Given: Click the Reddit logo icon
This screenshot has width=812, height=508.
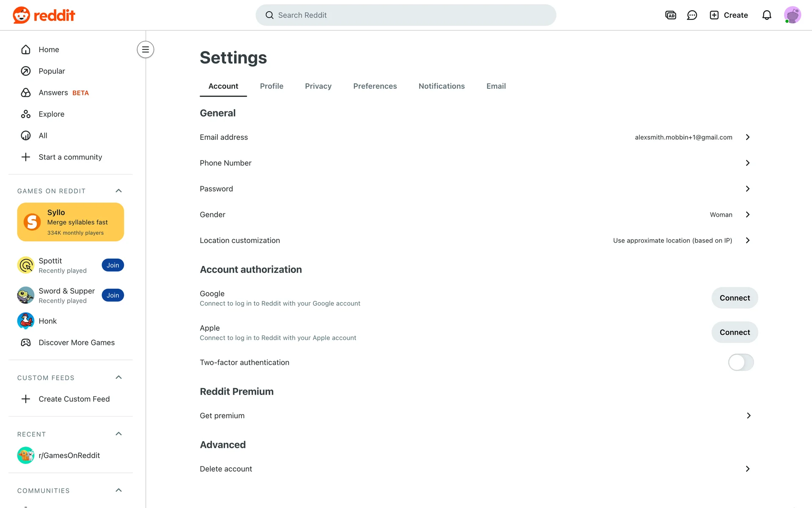Looking at the screenshot, I should pos(21,15).
